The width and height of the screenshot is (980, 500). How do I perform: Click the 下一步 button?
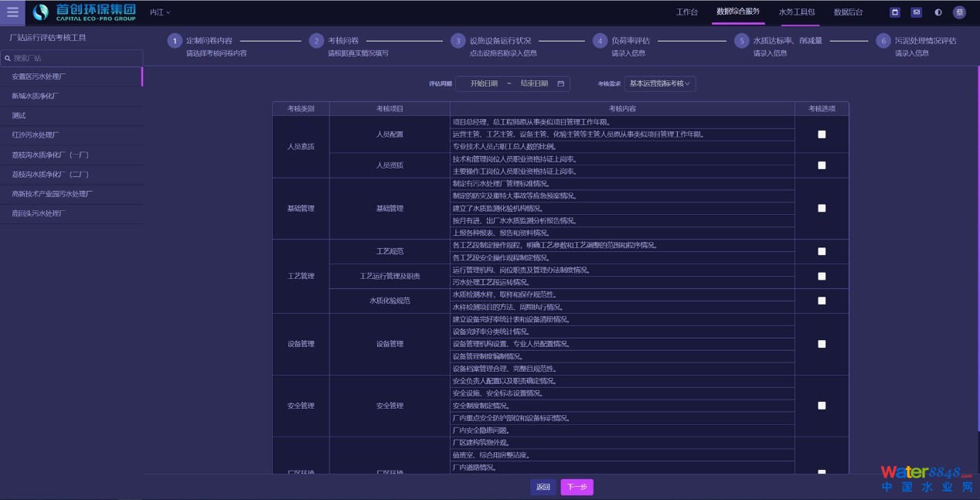577,487
